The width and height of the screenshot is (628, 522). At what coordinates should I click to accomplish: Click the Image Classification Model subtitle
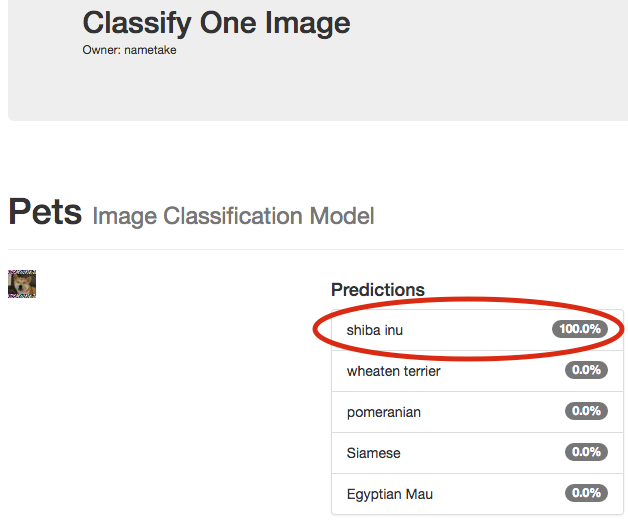[x=233, y=216]
